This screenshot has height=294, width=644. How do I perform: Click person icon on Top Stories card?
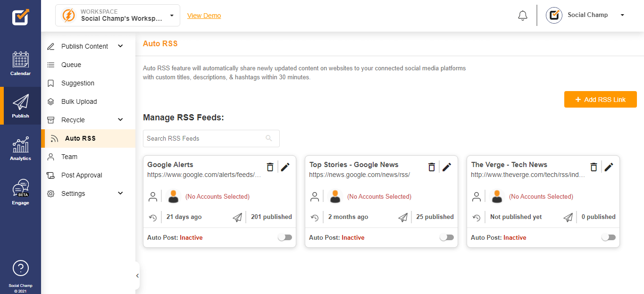coord(315,197)
